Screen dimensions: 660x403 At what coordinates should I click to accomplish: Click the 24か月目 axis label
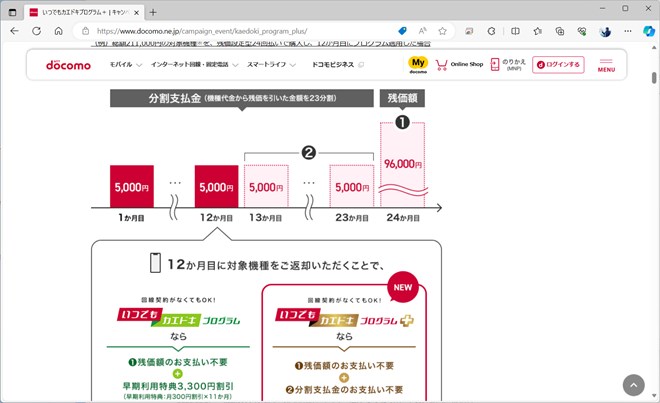point(403,218)
